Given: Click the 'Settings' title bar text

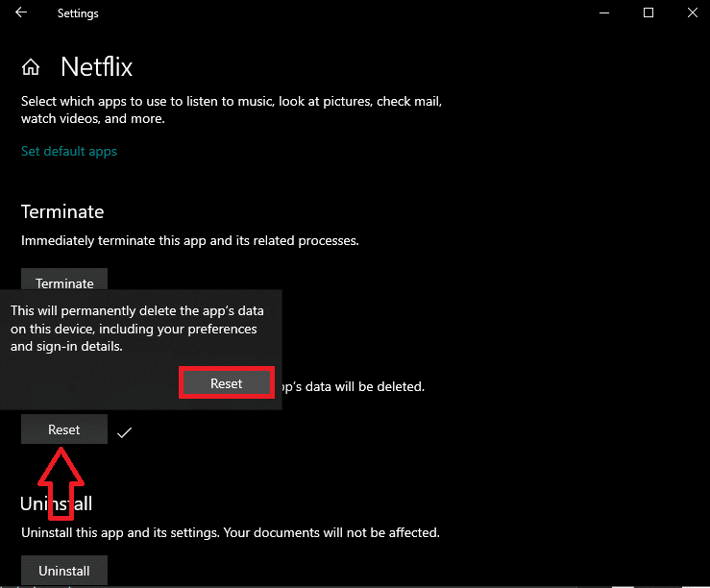Looking at the screenshot, I should pyautogui.click(x=78, y=13).
